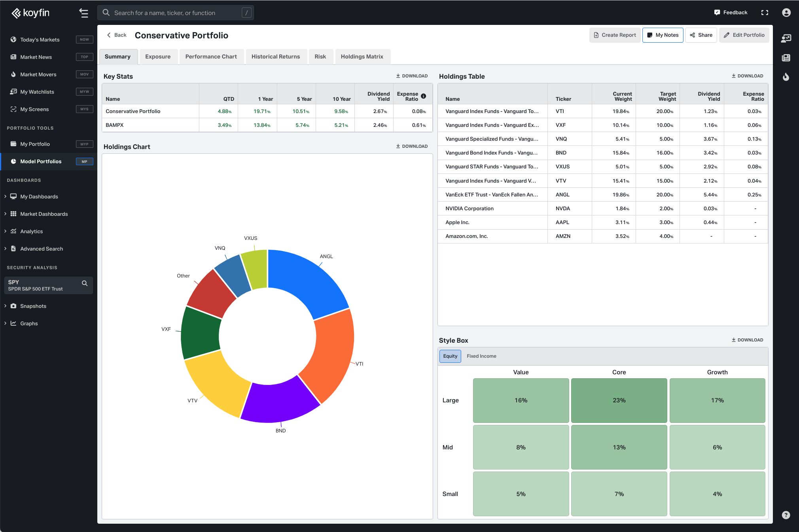The height and width of the screenshot is (532, 799).
Task: Click the Snapshots camera icon
Action: 13,306
